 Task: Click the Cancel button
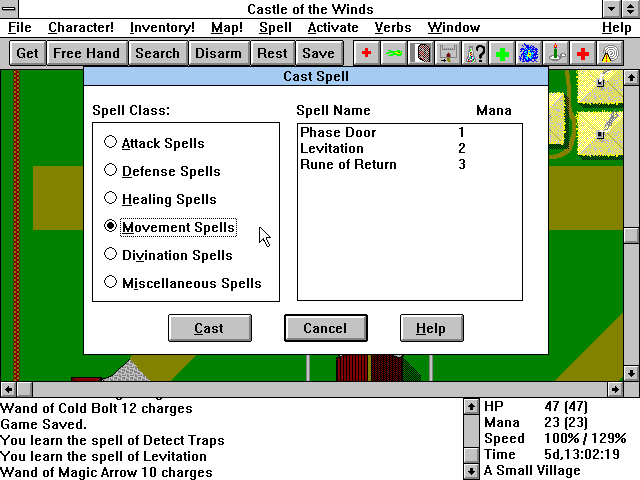click(326, 328)
